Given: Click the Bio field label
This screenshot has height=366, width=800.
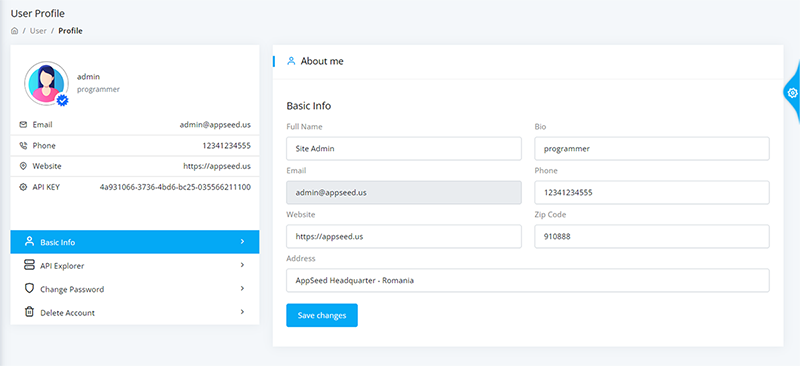Looking at the screenshot, I should (x=540, y=127).
